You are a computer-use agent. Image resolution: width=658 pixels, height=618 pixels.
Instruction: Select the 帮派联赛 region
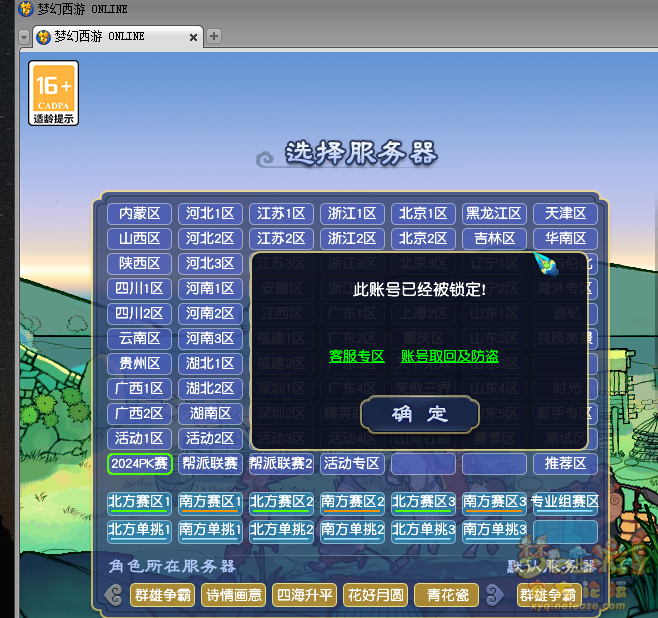pyautogui.click(x=210, y=464)
